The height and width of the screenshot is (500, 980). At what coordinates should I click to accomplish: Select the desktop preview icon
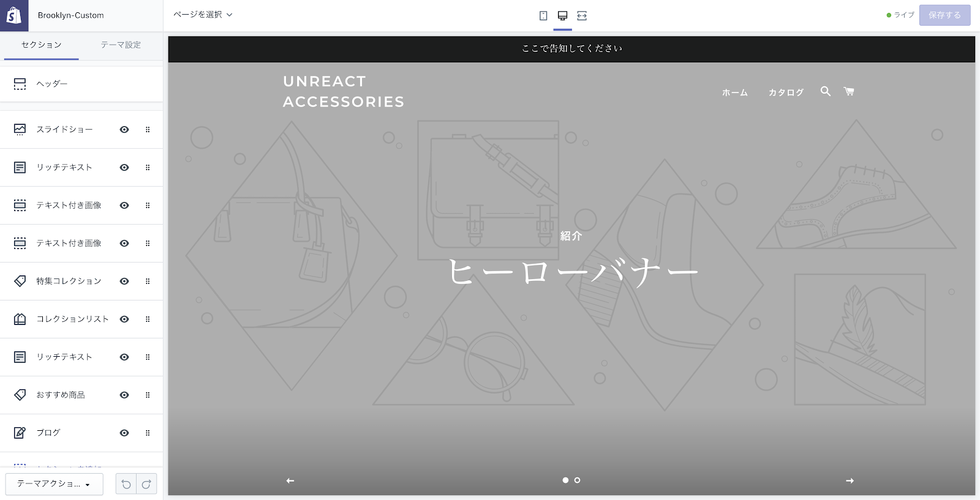(562, 16)
